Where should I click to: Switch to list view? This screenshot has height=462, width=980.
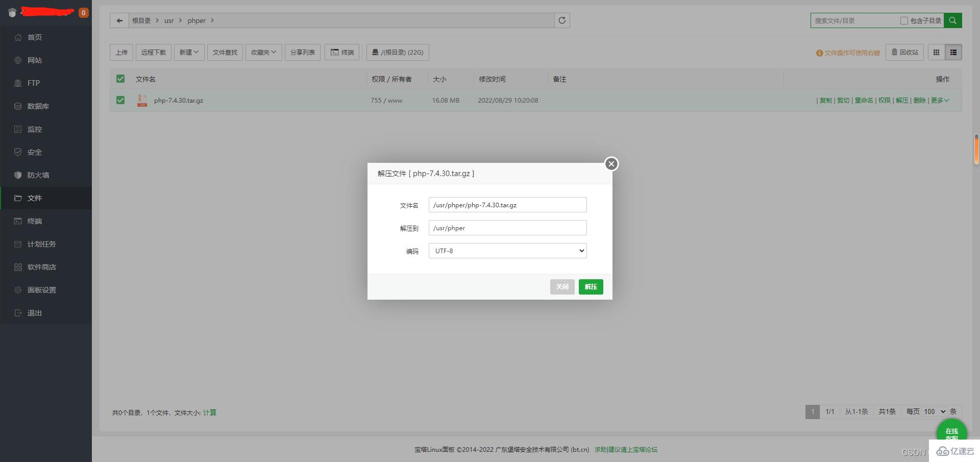click(953, 52)
